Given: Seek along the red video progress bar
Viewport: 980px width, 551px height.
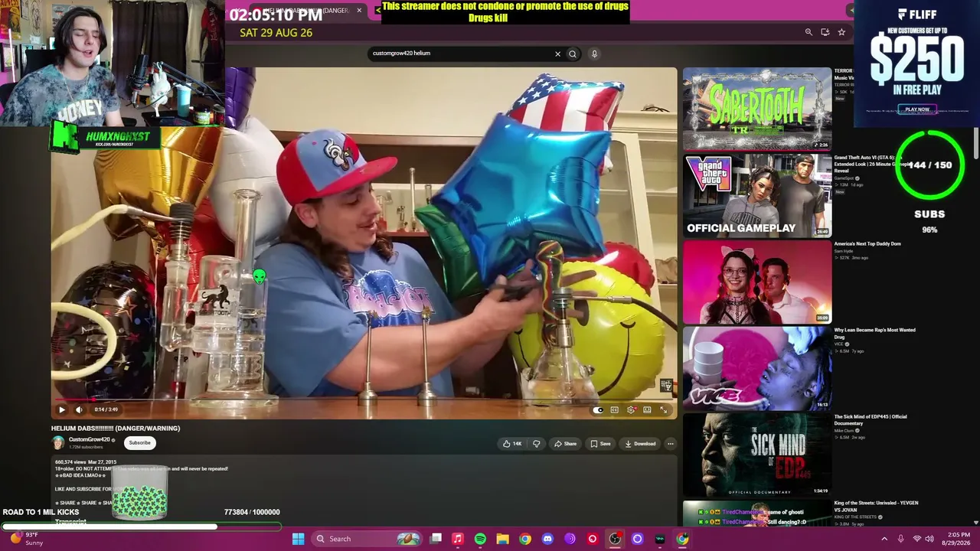Looking at the screenshot, I should (x=364, y=399).
